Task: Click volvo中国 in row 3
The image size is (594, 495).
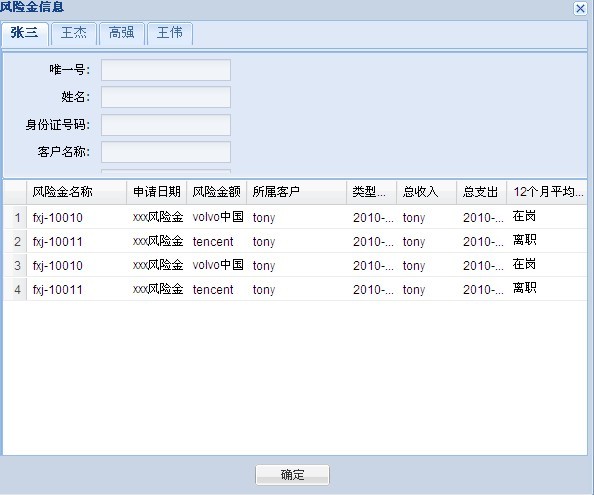Action: pos(218,265)
